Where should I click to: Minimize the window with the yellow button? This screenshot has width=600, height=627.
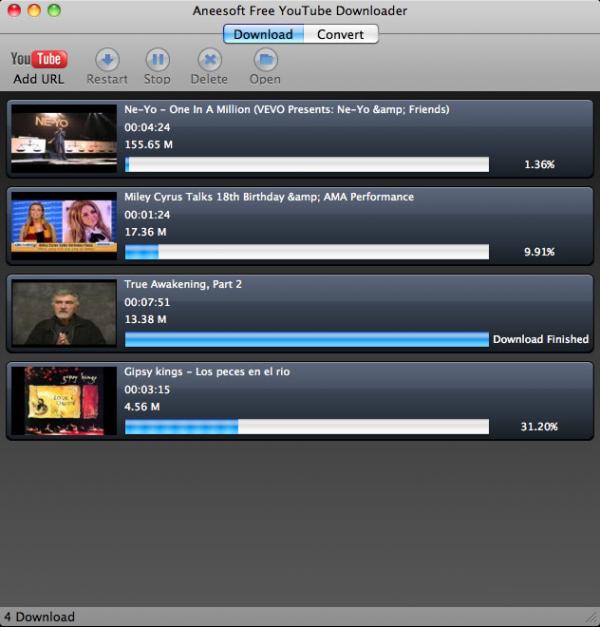[x=34, y=10]
